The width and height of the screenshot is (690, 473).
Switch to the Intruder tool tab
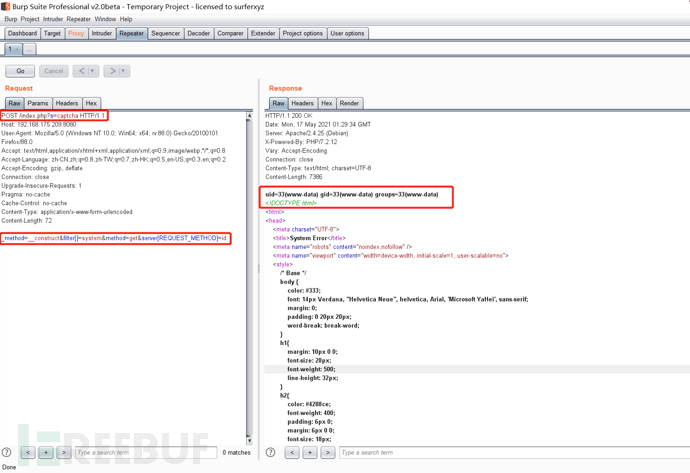(102, 33)
